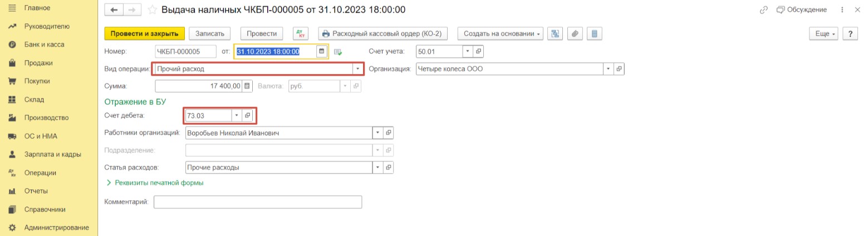This screenshot has width=868, height=236.
Task: Open the Справочники section
Action: pos(45,210)
